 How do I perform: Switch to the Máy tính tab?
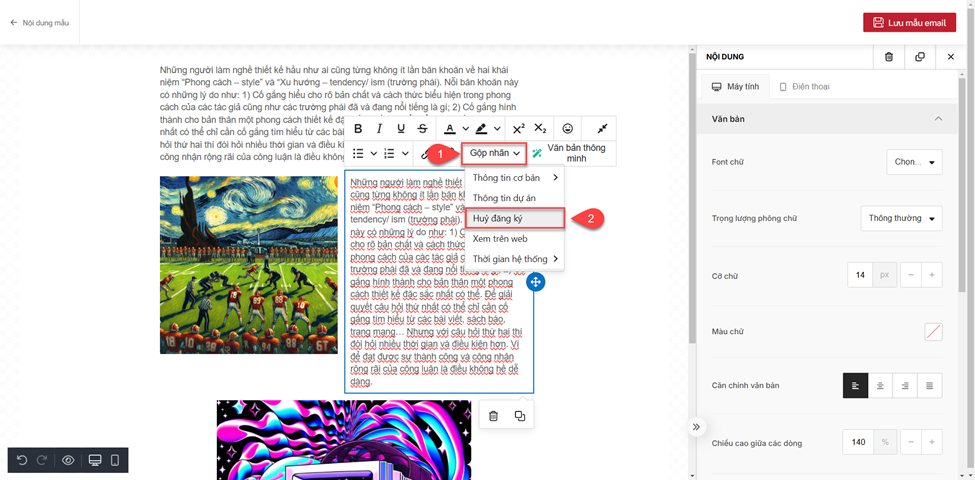point(735,86)
